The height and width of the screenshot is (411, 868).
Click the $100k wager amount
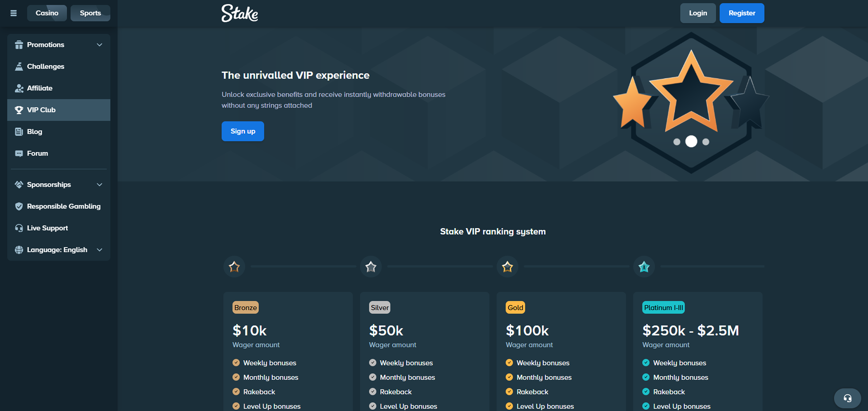(x=527, y=330)
